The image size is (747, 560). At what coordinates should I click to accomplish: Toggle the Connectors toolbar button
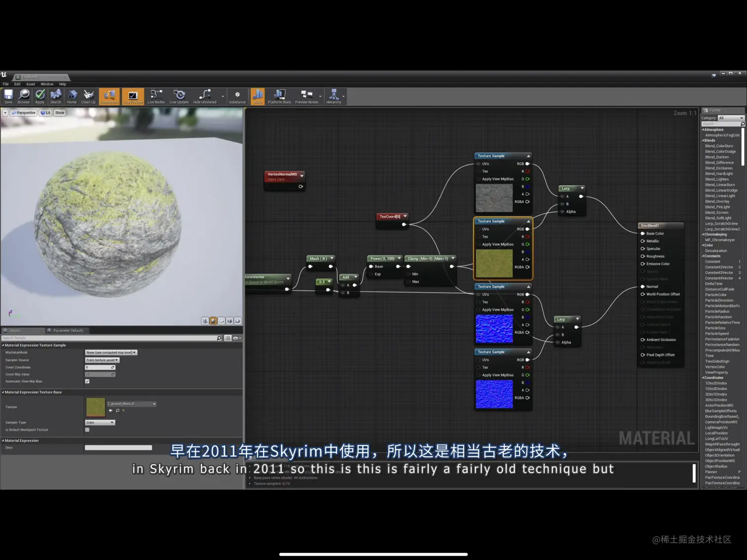pyautogui.click(x=109, y=96)
